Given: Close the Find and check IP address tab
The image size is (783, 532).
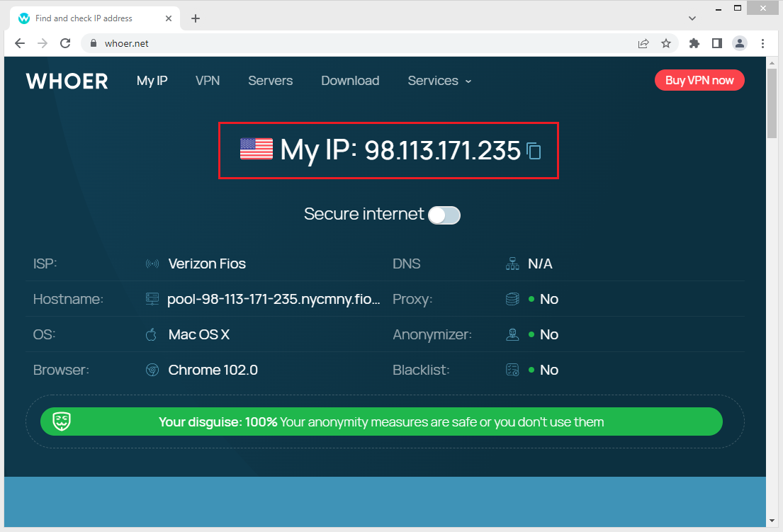Looking at the screenshot, I should coord(169,18).
